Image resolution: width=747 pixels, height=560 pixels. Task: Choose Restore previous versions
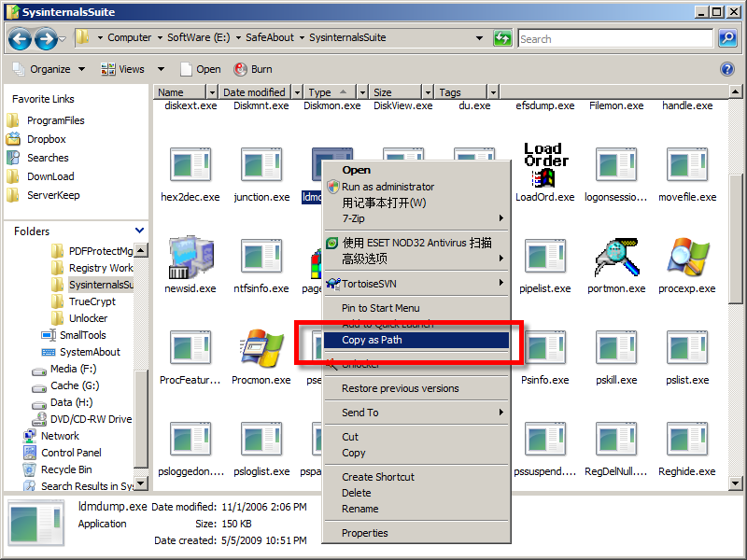click(x=416, y=388)
